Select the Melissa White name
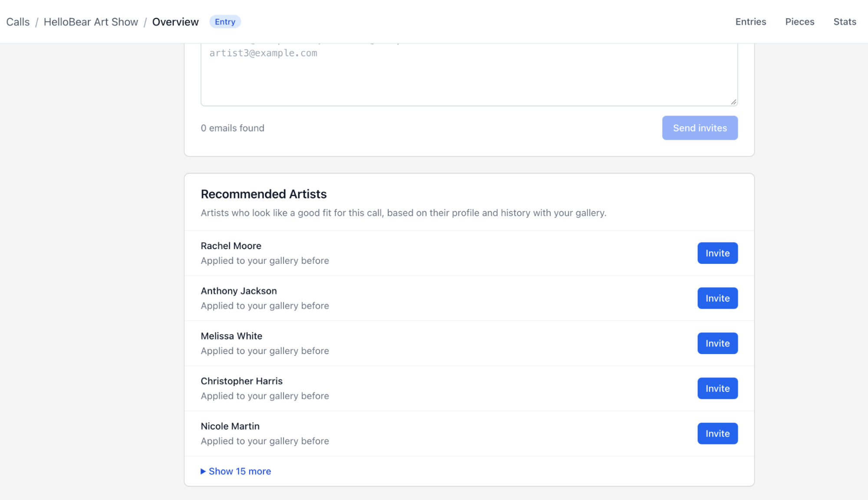The width and height of the screenshot is (868, 500). click(x=231, y=336)
